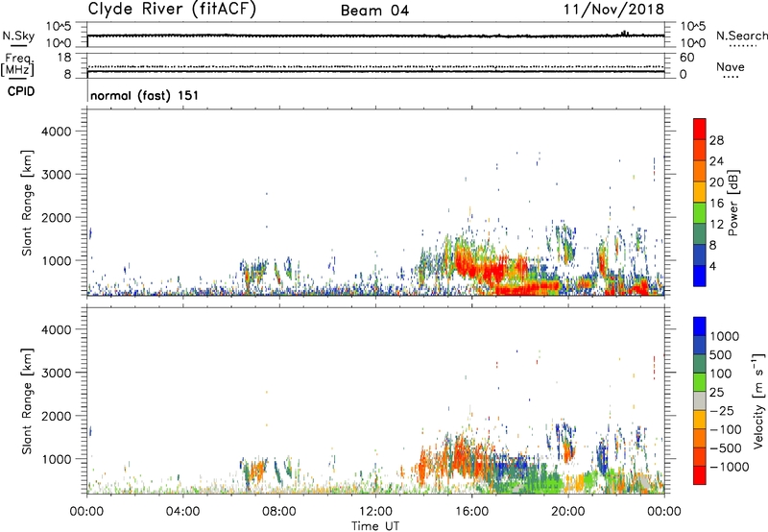Click the Velocity panel 'Slant Range [km]' label
The image size is (768, 532).
click(x=27, y=400)
